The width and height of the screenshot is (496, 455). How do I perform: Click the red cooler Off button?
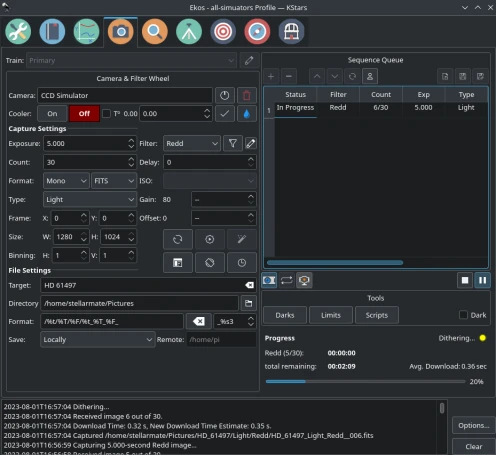[84, 114]
